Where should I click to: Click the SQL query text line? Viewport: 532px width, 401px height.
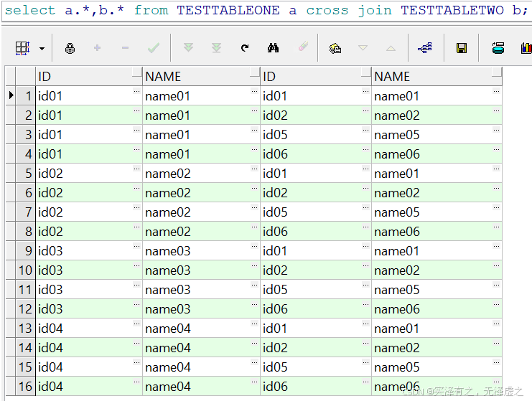click(266, 10)
